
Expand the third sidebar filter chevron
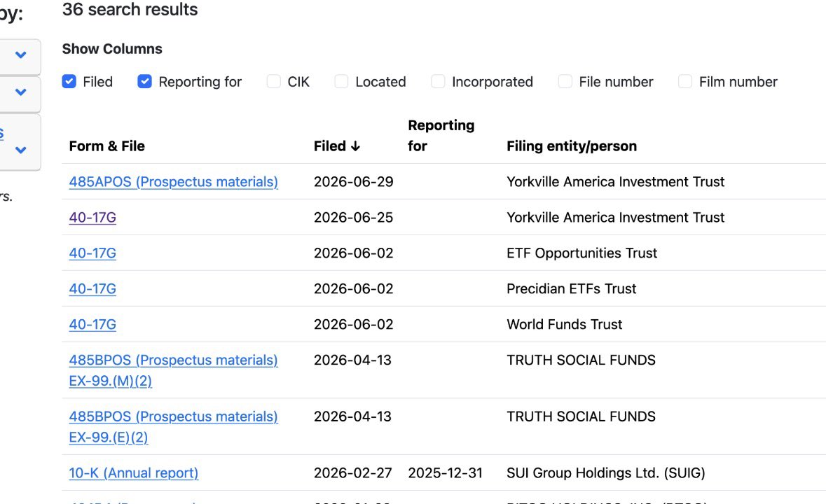click(20, 150)
